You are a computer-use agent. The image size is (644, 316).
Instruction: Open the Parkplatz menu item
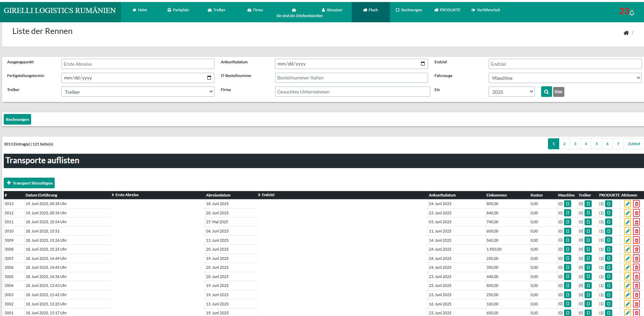point(178,10)
